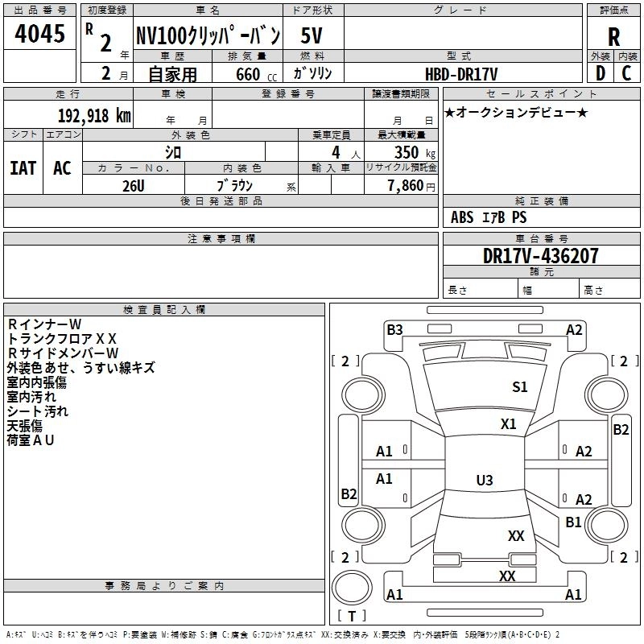Viewport: 644px width, 644px height.
Task: Select the overall evaluation grade R
Action: click(x=613, y=37)
